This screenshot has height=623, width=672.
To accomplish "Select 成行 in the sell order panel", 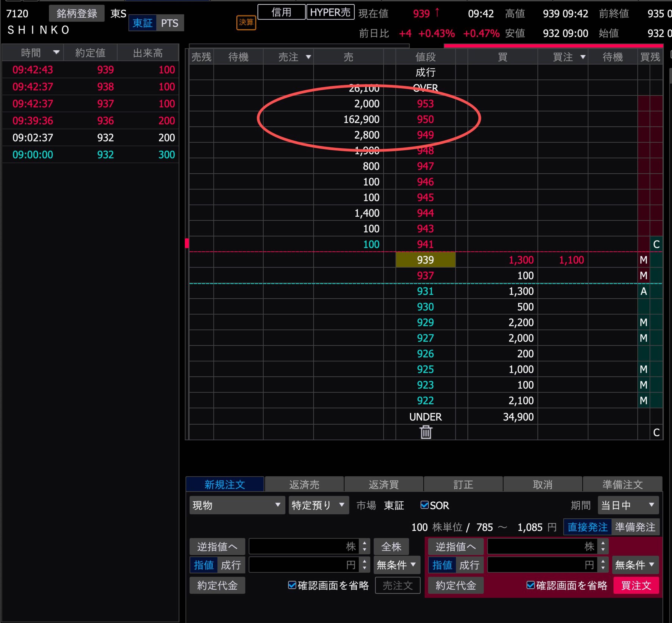I will [x=231, y=565].
